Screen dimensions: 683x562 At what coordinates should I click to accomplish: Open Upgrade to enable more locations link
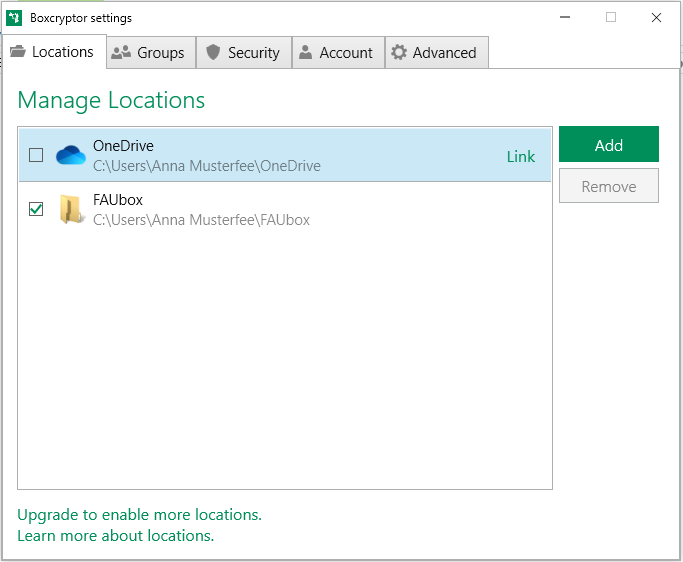point(139,515)
